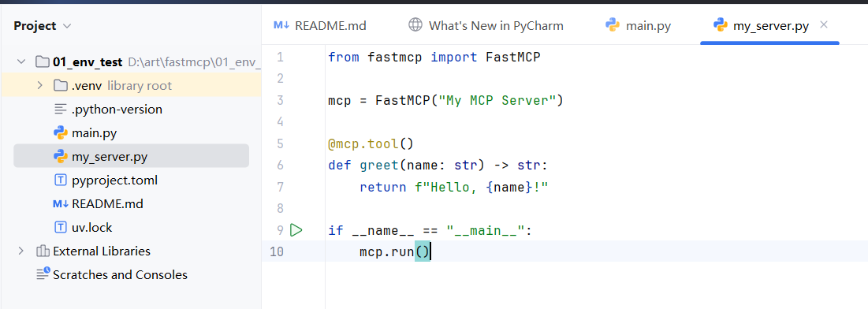Viewport: 868px width, 309px height.
Task: Click the "My MCP Server" string
Action: pos(497,100)
